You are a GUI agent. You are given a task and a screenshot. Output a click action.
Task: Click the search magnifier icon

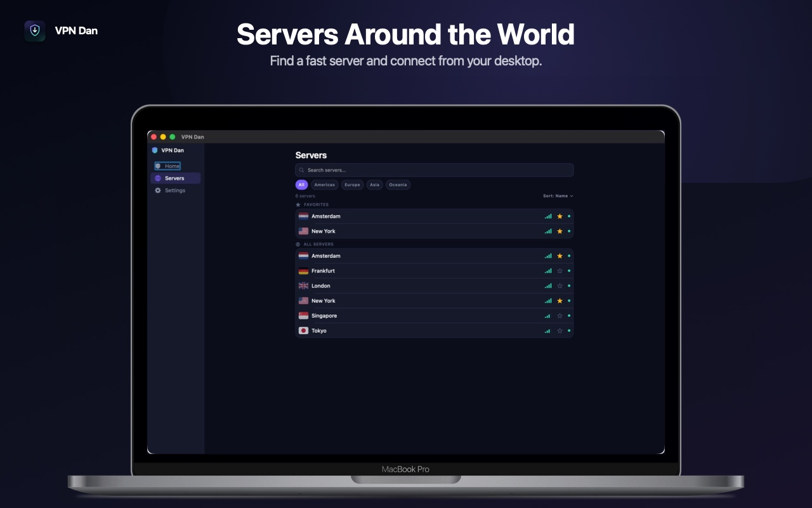[x=302, y=170]
